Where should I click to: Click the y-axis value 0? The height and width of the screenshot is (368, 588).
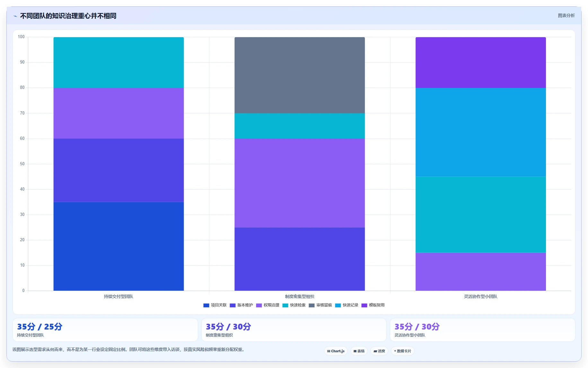pos(23,291)
